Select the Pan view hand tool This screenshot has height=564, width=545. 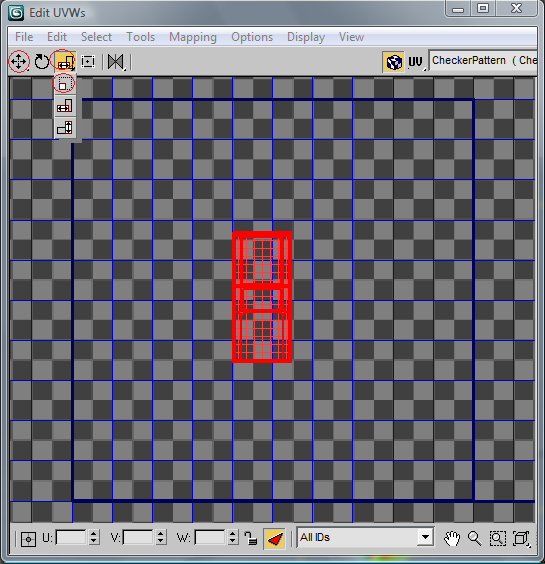click(452, 538)
